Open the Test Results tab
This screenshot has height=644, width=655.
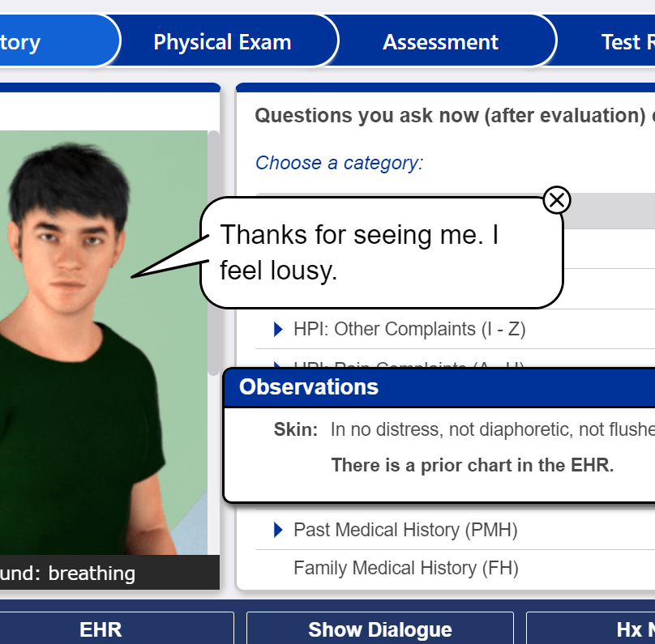click(x=624, y=42)
